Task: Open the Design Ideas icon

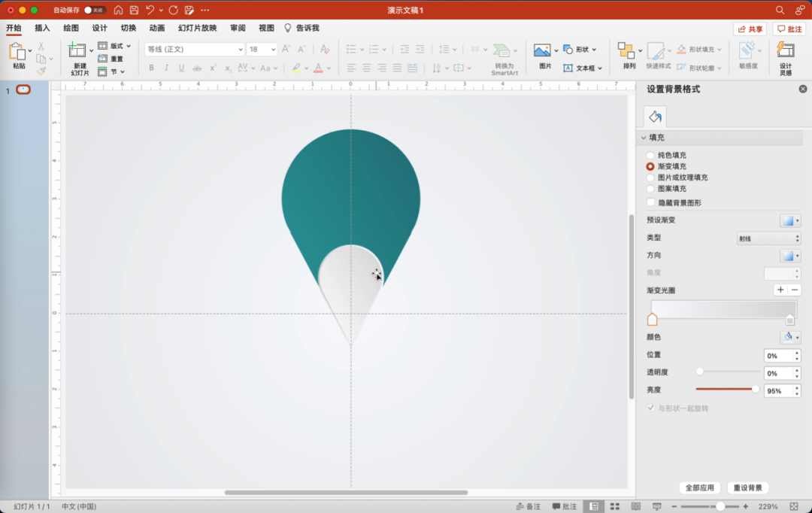Action: [786, 51]
